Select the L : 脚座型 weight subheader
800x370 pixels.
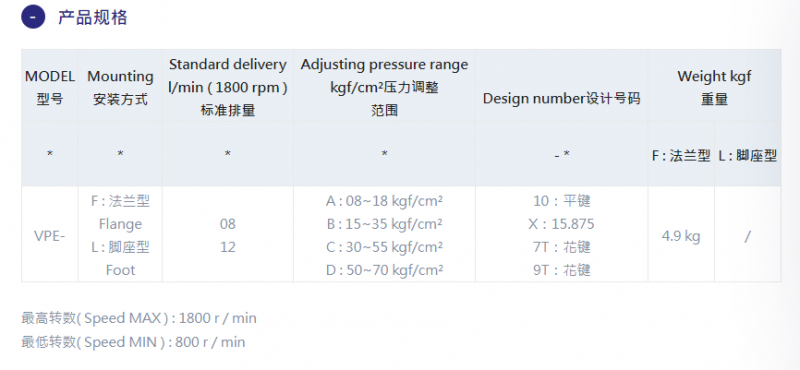point(748,156)
